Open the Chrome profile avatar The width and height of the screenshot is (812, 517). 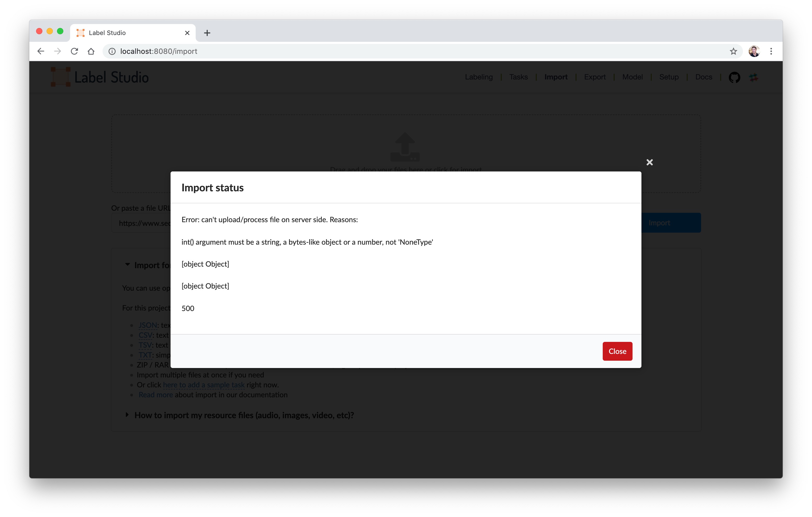(x=754, y=51)
